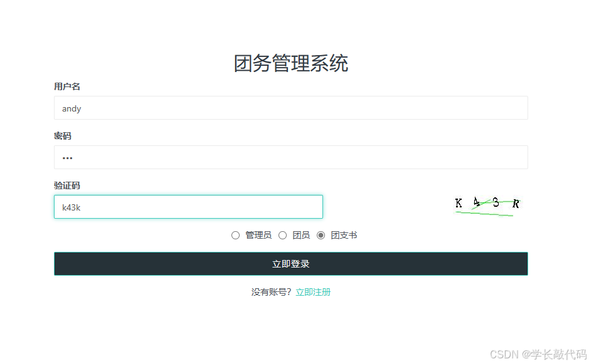
Task: Click the 密码 field label
Action: pyautogui.click(x=62, y=136)
